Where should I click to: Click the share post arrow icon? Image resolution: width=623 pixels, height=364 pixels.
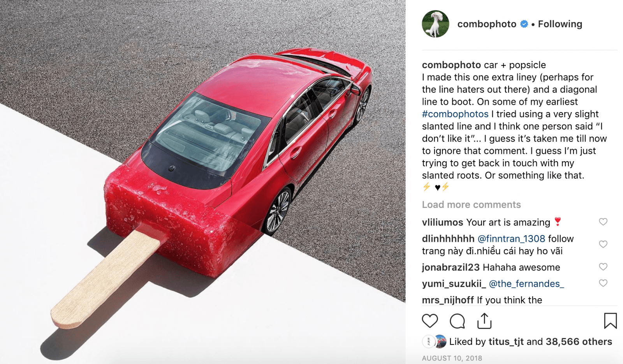tap(484, 321)
